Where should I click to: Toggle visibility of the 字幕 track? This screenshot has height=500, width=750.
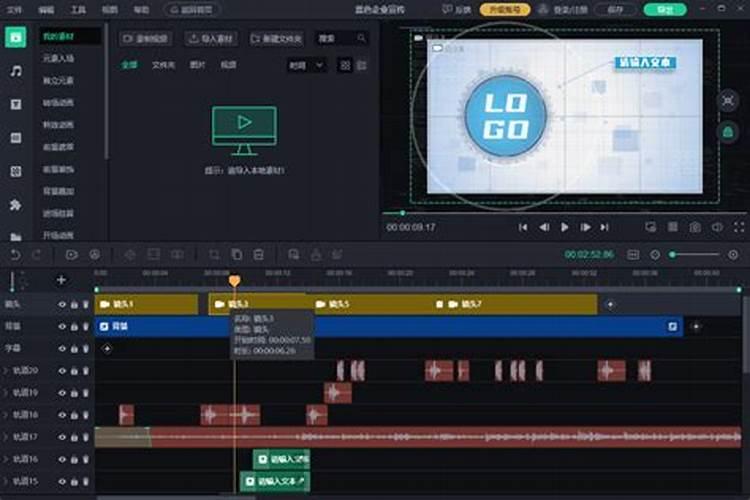tap(62, 349)
